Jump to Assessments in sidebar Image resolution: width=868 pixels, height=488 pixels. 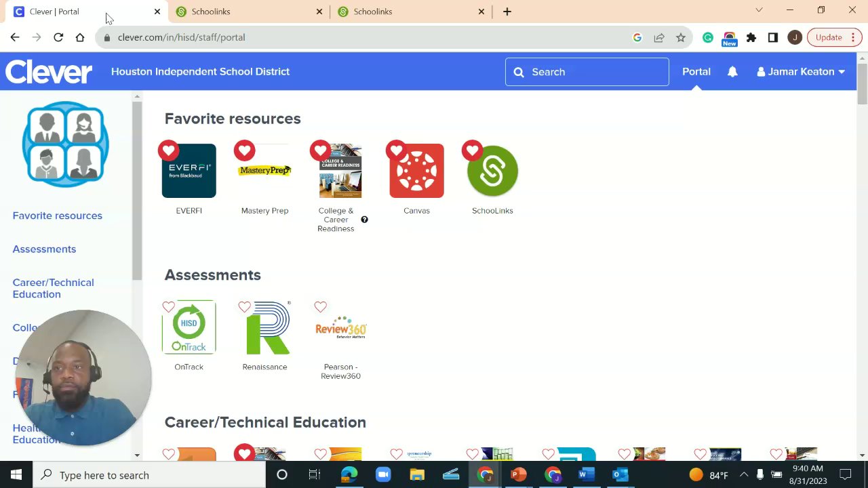(44, 249)
